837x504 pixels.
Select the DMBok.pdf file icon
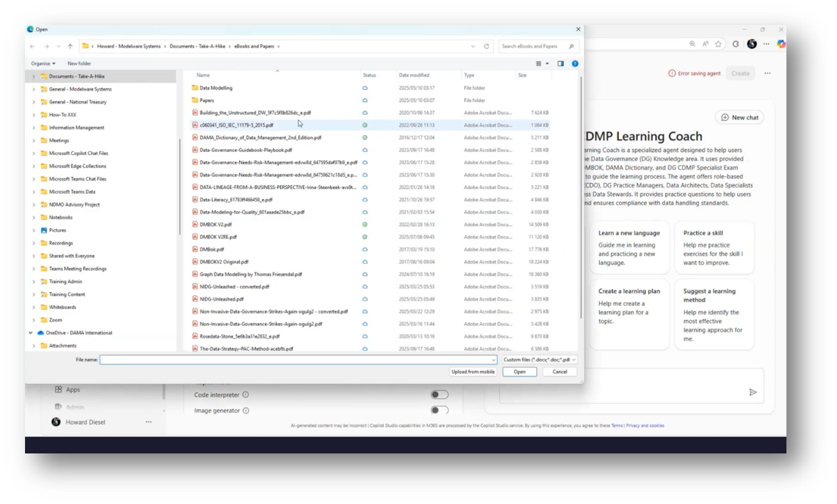click(195, 249)
